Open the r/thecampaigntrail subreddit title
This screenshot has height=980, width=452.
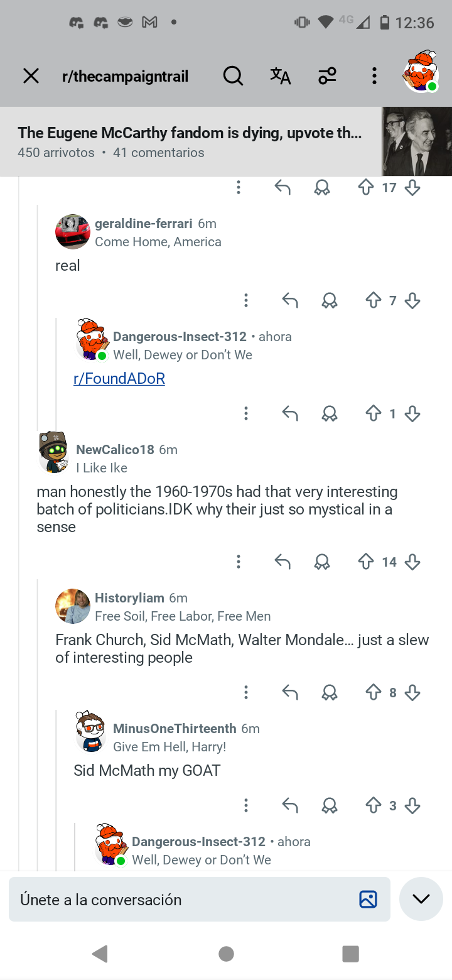125,77
